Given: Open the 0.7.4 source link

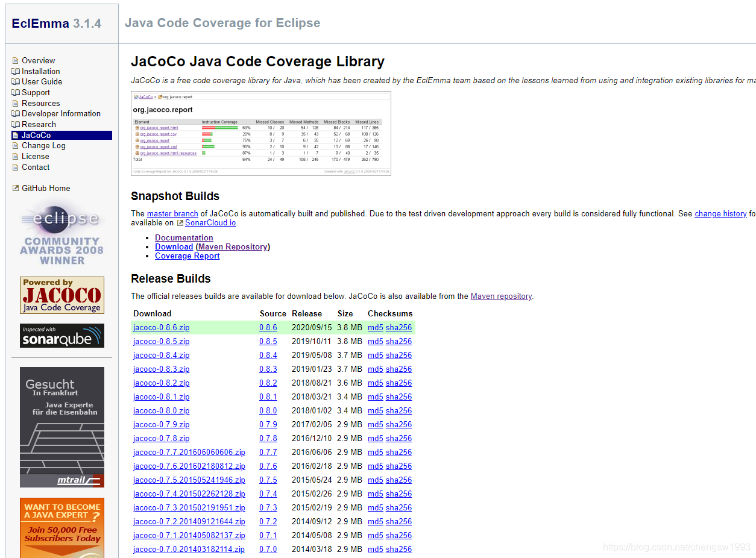Looking at the screenshot, I should point(268,494).
